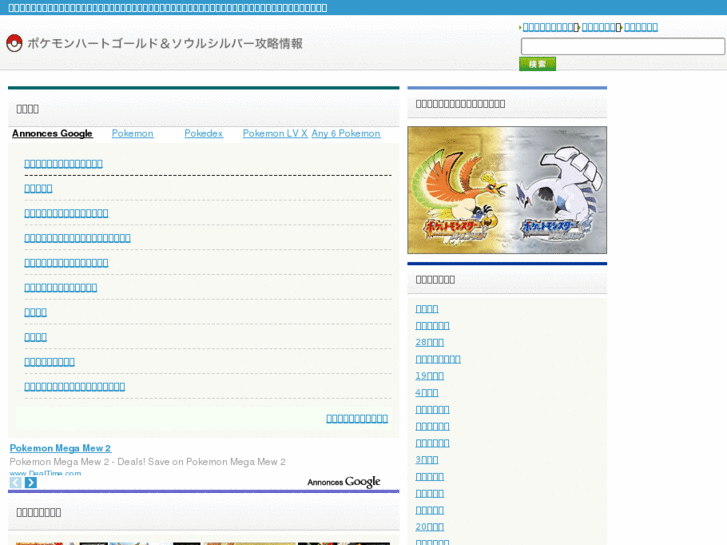
Task: Open the Pokemon Mega Mew 2 ad headline
Action: coord(60,448)
